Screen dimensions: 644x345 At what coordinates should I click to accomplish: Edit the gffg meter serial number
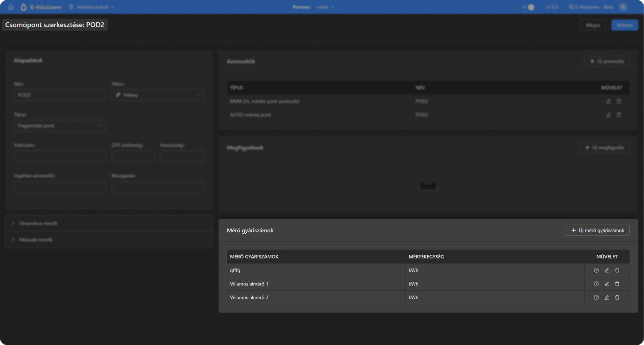click(606, 270)
